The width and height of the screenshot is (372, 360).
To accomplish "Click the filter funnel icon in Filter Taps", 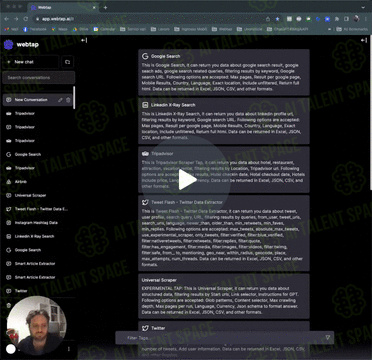I will click(x=328, y=338).
